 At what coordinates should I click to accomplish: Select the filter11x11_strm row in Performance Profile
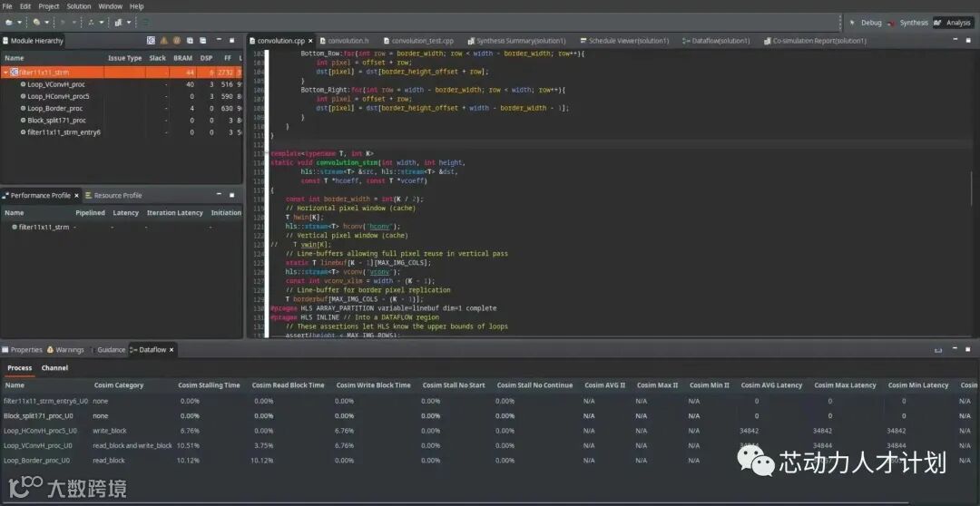pyautogui.click(x=122, y=228)
